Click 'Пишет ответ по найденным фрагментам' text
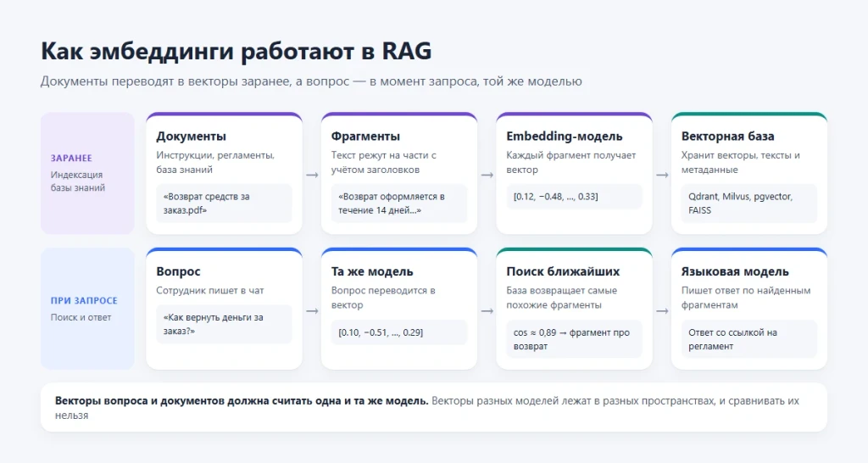 pyautogui.click(x=746, y=298)
